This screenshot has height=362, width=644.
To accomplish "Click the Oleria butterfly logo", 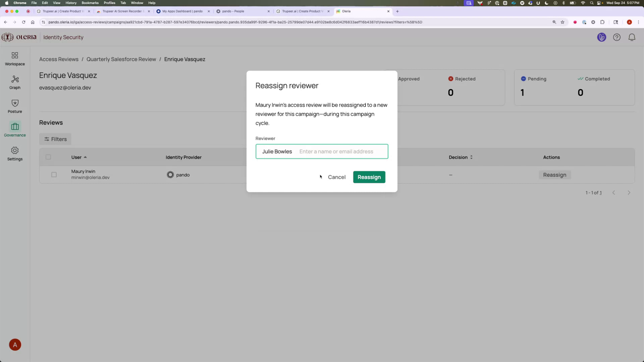I will 7,37.
